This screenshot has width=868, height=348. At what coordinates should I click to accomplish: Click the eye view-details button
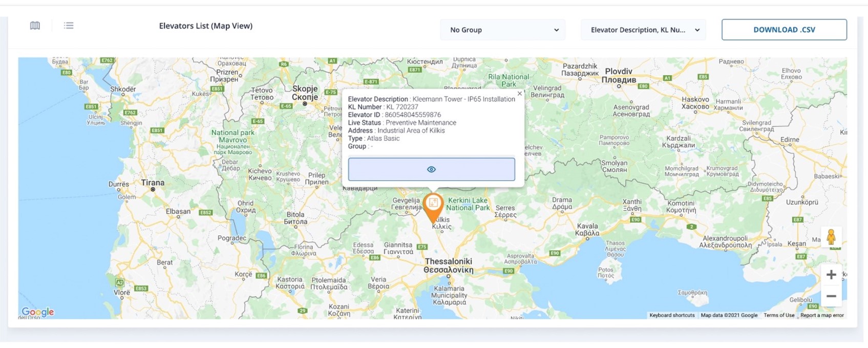pos(432,169)
